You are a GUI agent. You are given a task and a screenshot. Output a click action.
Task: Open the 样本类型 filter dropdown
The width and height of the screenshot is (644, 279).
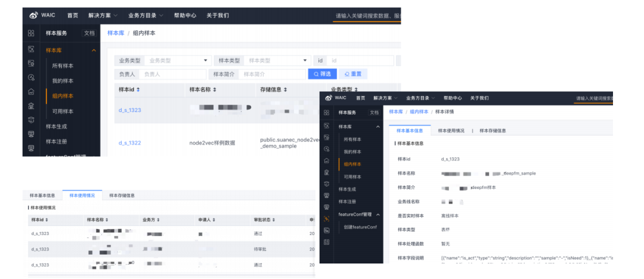(277, 60)
